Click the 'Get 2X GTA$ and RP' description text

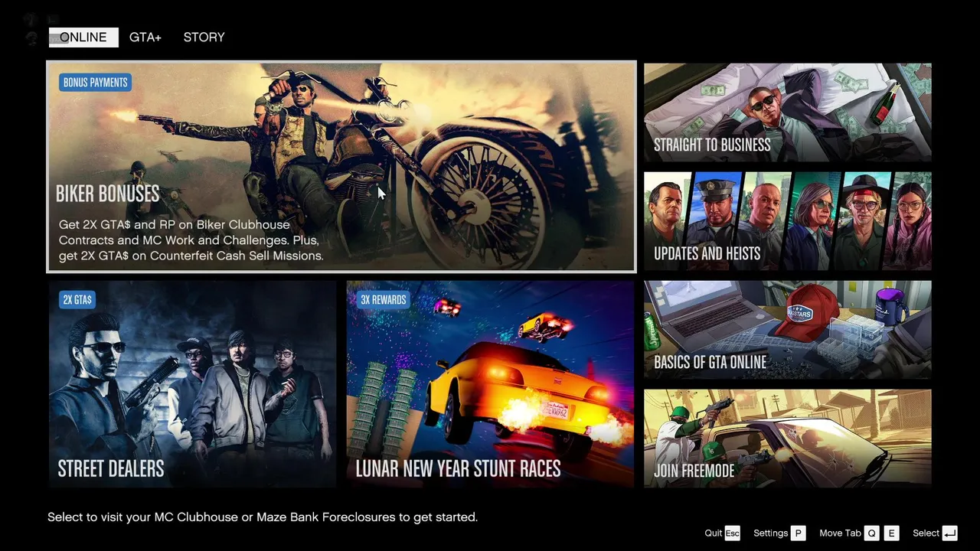(191, 240)
